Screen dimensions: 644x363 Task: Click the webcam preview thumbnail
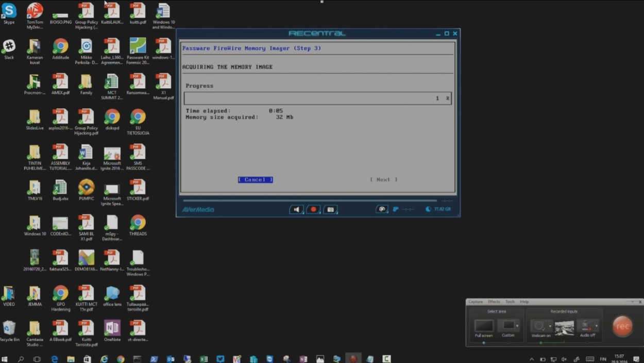point(564,327)
